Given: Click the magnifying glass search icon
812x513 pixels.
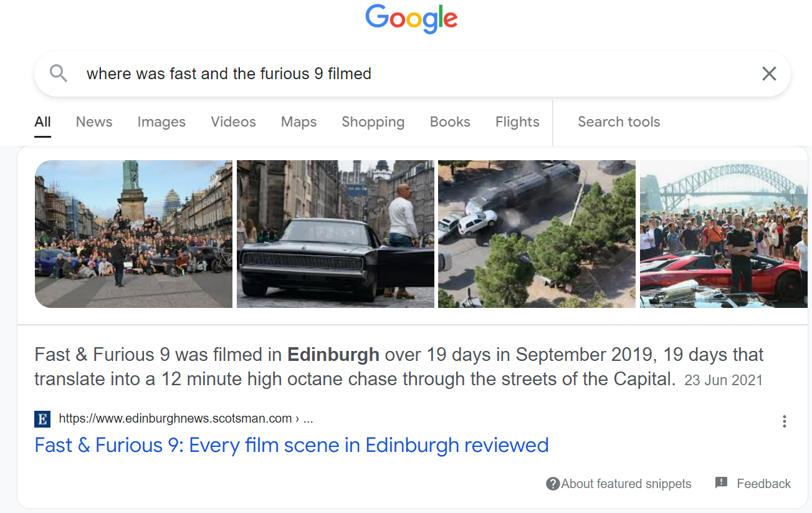Looking at the screenshot, I should [x=59, y=74].
